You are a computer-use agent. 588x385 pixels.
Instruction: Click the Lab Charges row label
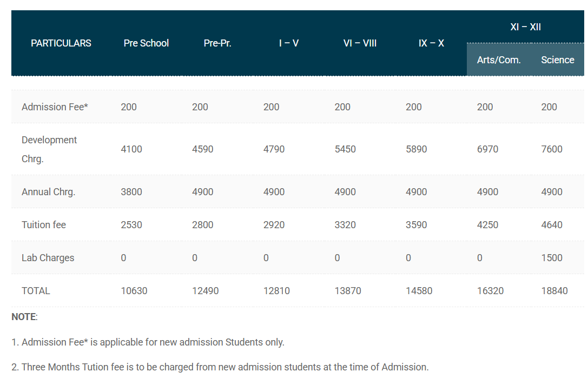tap(48, 257)
